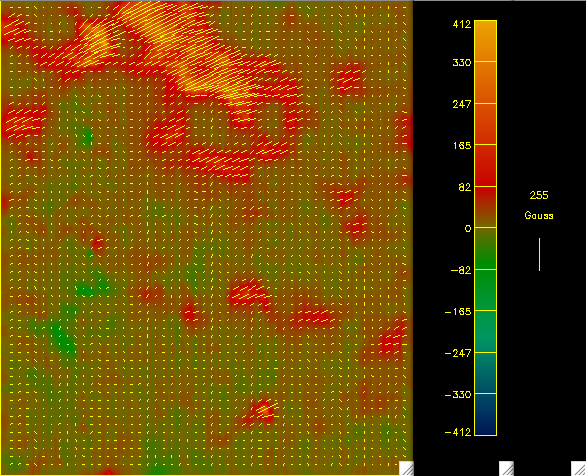Pick the orange top segment of the color bar
586x476 pixels.
coord(485,41)
